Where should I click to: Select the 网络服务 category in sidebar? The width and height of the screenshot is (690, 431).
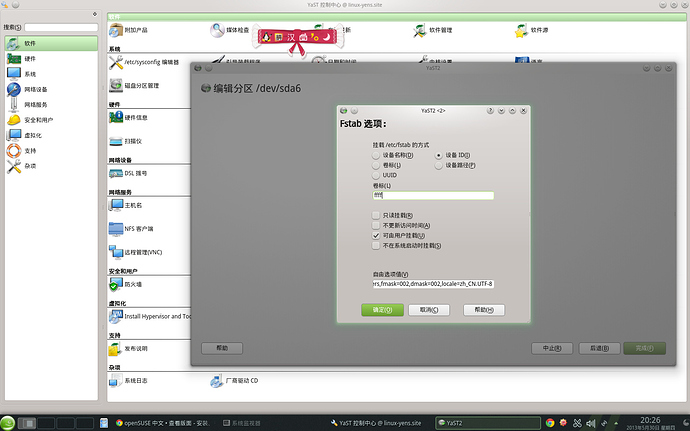(x=51, y=105)
